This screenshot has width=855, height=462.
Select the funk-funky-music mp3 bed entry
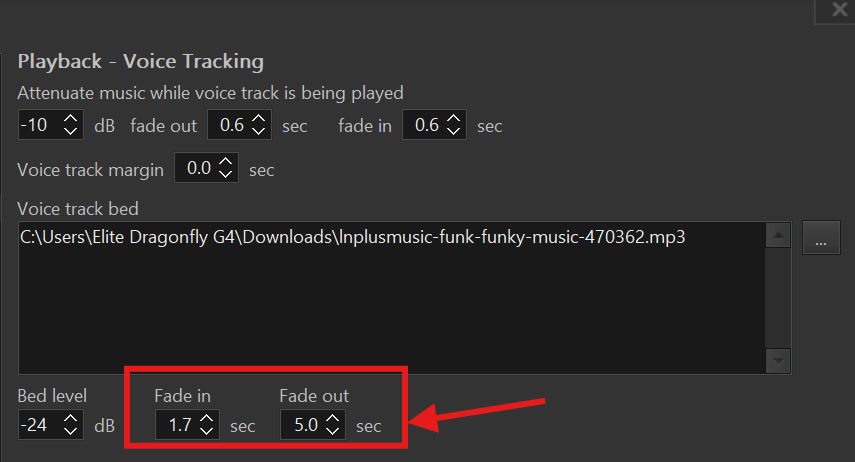click(x=352, y=238)
